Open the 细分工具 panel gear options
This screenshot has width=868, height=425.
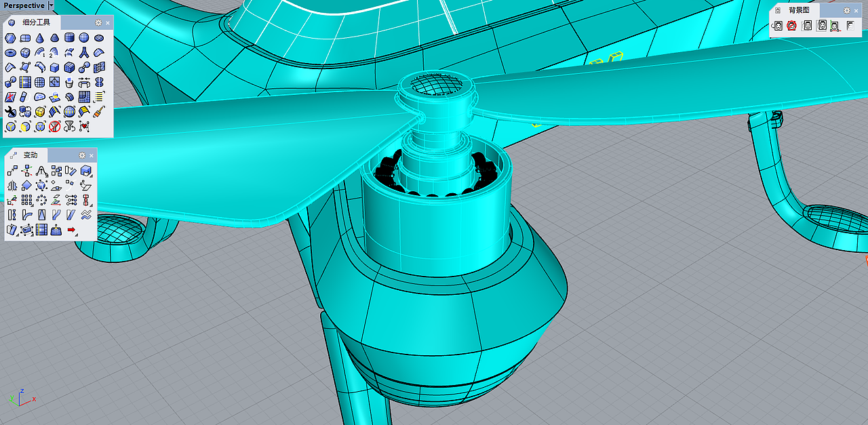[98, 22]
